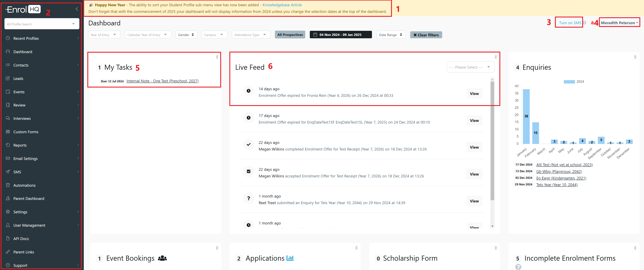This screenshot has height=270, width=644.
Task: Open Custom Forms in the sidebar
Action: click(x=26, y=132)
